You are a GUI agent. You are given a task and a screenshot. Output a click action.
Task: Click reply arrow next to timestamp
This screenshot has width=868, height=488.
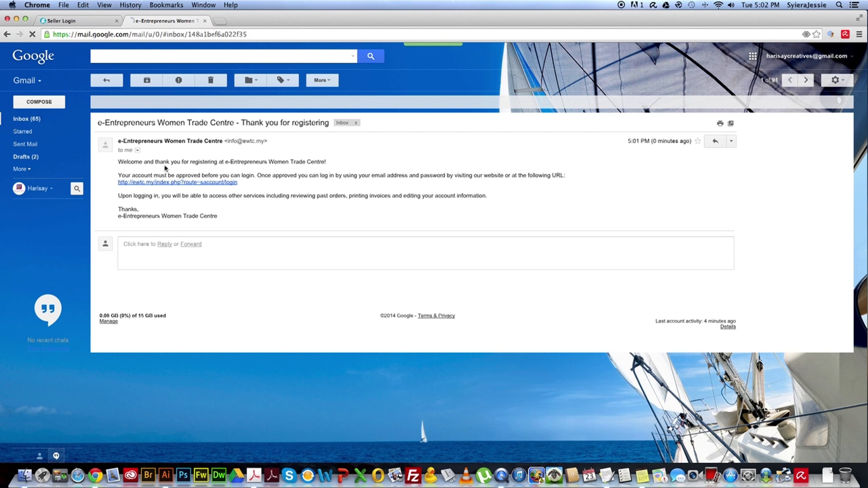[x=715, y=141]
